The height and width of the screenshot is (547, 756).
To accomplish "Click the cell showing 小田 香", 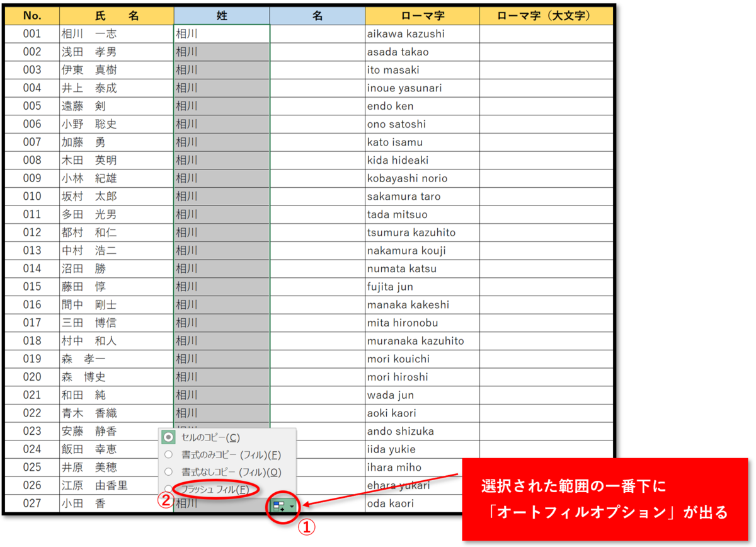I will click(117, 504).
